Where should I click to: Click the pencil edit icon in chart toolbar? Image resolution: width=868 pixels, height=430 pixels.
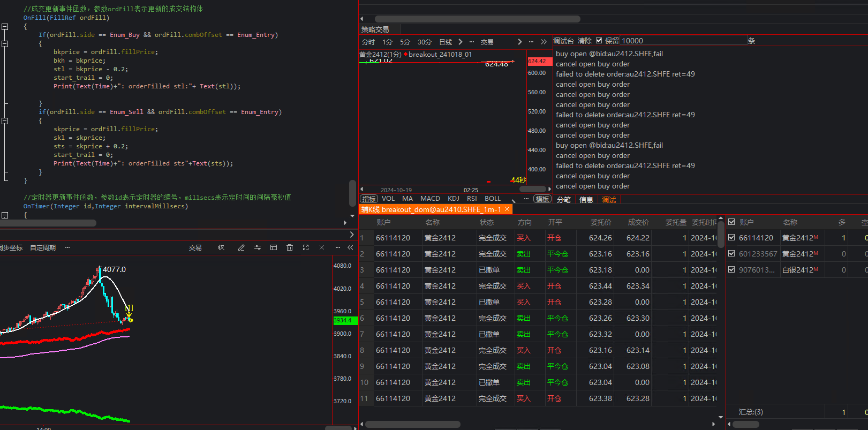[x=241, y=247]
